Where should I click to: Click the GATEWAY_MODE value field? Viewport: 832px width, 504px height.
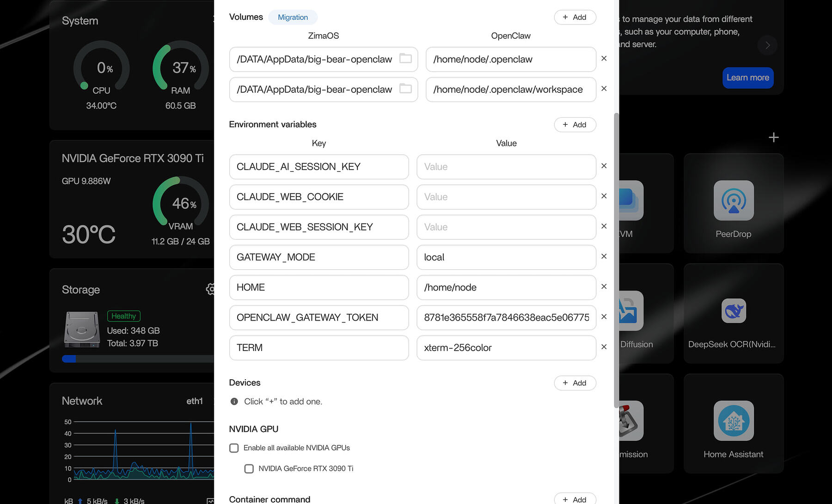coord(506,257)
